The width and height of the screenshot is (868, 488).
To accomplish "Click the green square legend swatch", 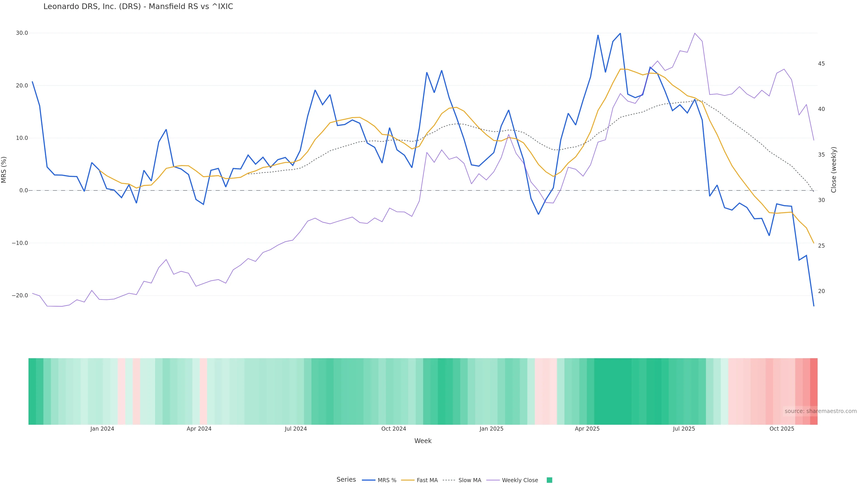I will (x=549, y=480).
